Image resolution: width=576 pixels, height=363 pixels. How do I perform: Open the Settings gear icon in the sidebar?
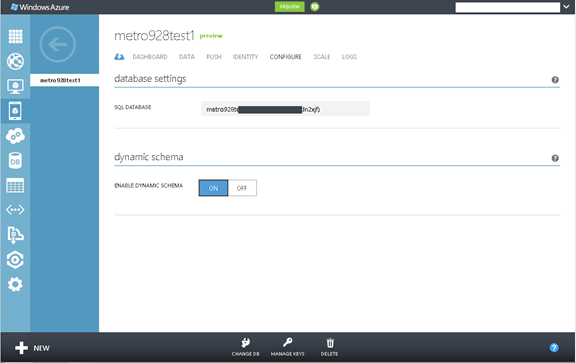(15, 284)
